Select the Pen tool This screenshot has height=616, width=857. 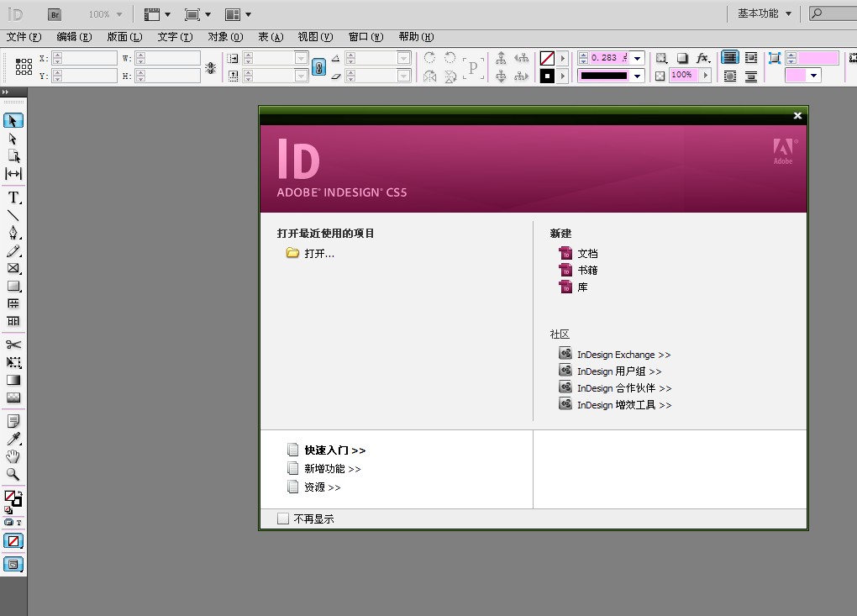[13, 233]
